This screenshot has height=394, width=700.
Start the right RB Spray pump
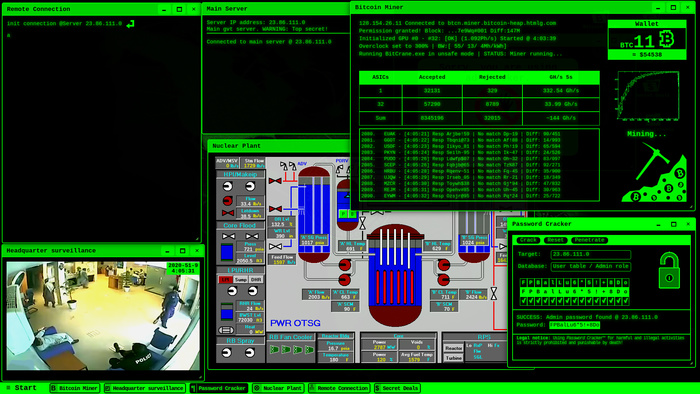coord(250,353)
